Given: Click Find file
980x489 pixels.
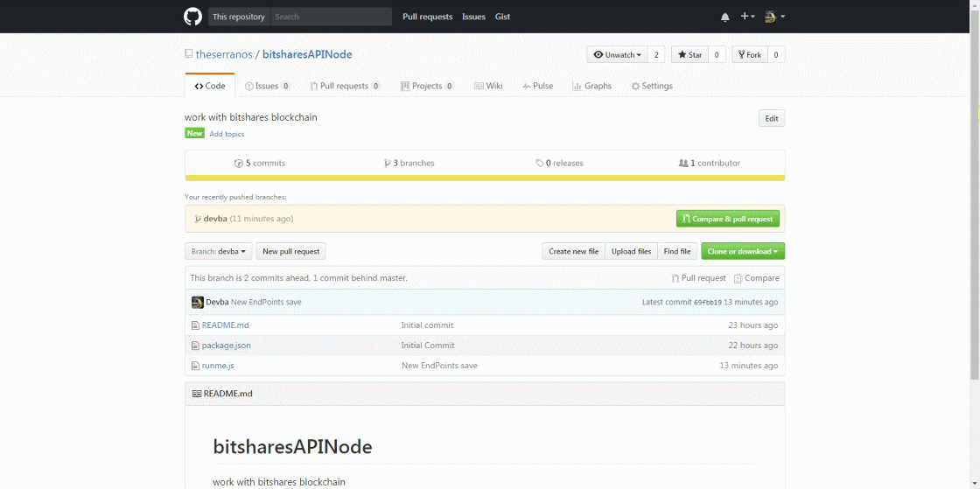Looking at the screenshot, I should [677, 251].
